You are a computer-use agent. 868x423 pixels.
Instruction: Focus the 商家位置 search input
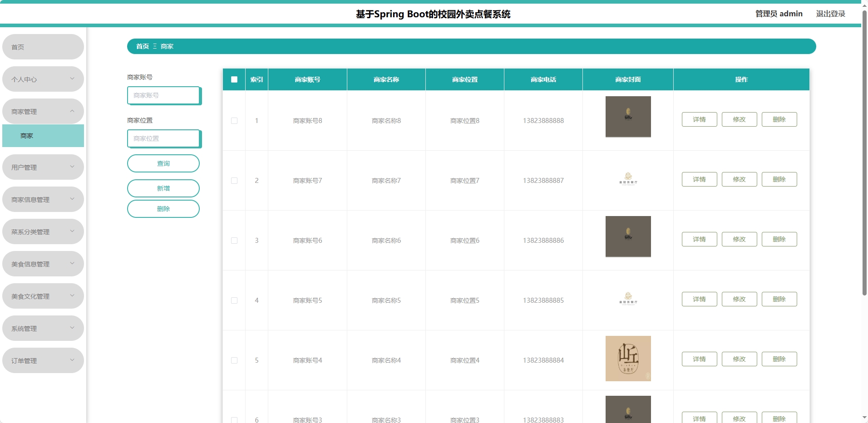pyautogui.click(x=163, y=138)
